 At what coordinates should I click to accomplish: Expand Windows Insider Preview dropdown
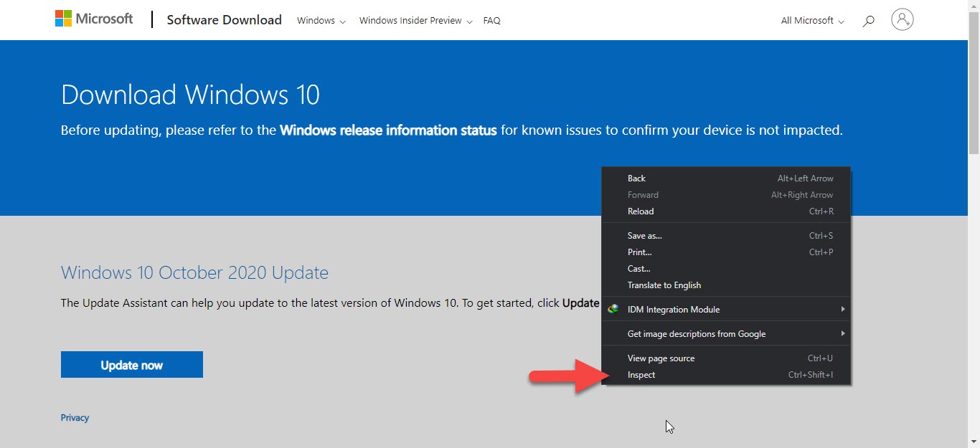coord(415,21)
